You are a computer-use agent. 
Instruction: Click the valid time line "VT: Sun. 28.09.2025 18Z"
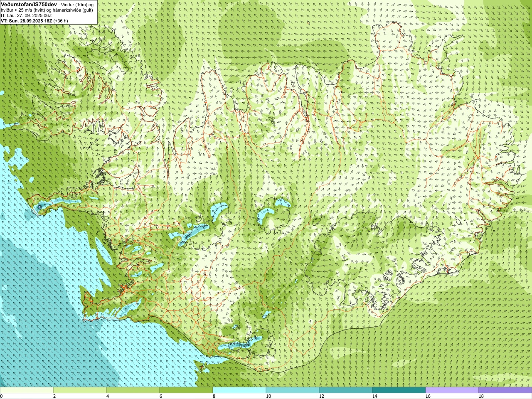tap(27, 21)
